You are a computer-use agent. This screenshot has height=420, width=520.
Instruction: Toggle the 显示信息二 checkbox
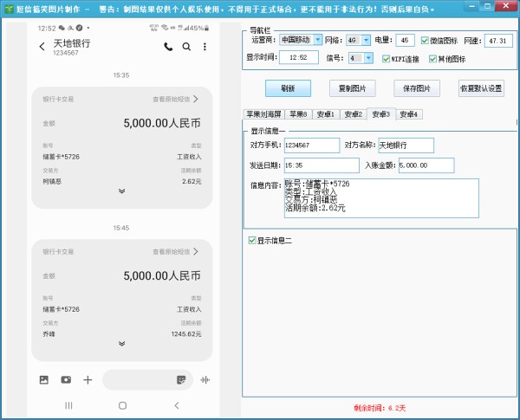(252, 240)
